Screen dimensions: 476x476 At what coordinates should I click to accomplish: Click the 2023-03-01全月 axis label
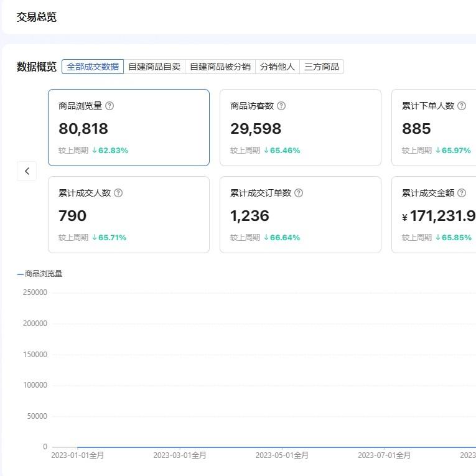pyautogui.click(x=180, y=455)
